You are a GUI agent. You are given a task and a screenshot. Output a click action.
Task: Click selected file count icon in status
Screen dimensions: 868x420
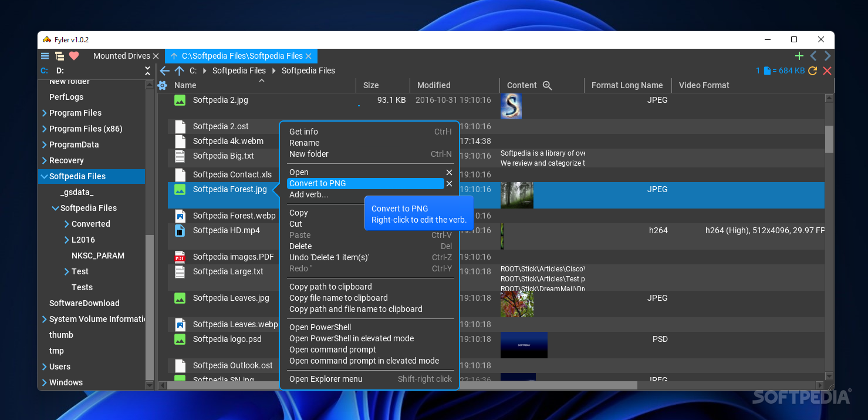point(766,70)
